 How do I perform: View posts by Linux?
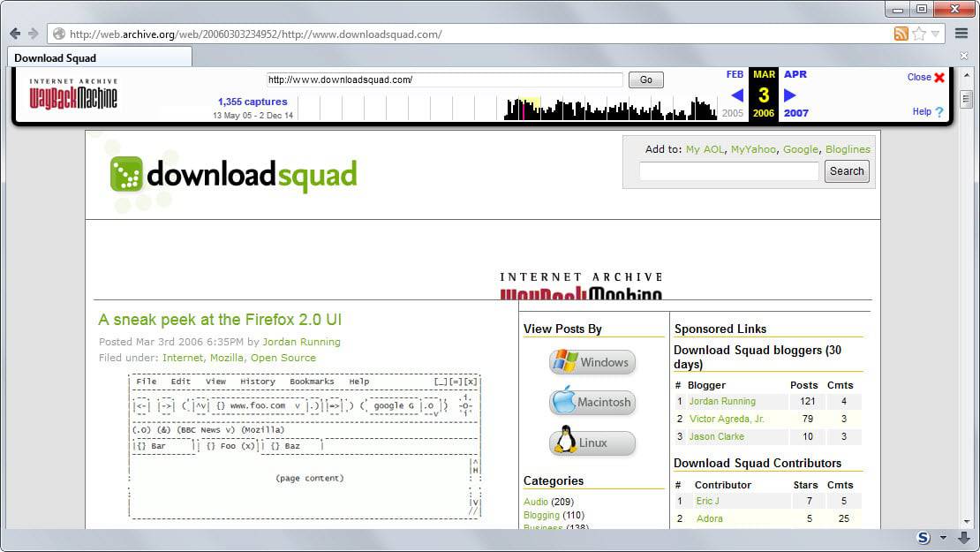click(592, 442)
